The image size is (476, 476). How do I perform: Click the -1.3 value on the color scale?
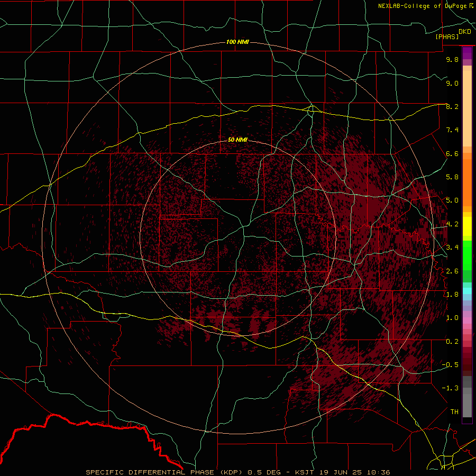[450, 388]
